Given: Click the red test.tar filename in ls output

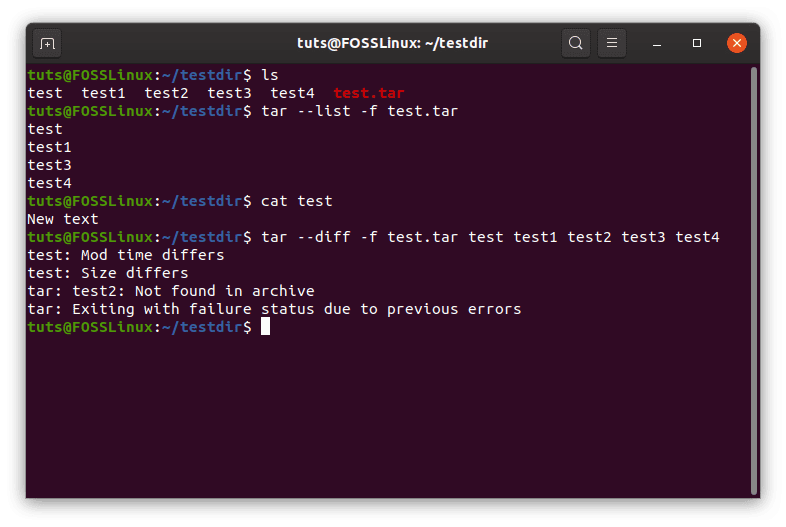Looking at the screenshot, I should pos(369,93).
